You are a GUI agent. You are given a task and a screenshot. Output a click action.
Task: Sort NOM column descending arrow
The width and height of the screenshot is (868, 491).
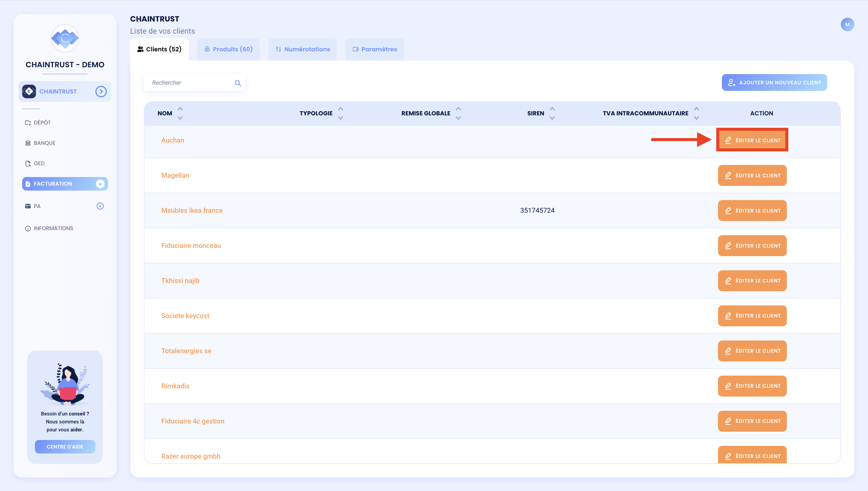[180, 118]
